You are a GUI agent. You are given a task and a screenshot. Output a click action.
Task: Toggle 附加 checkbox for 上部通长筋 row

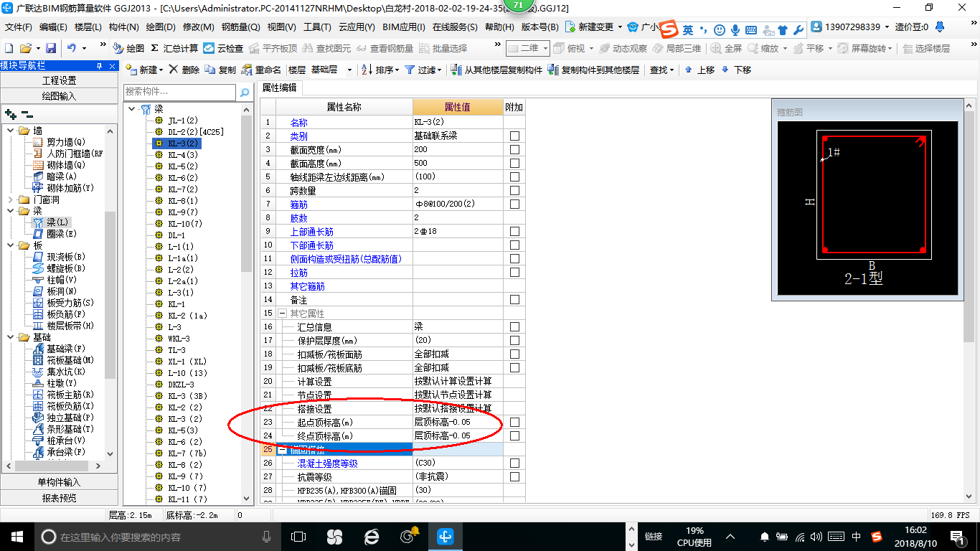tap(514, 232)
